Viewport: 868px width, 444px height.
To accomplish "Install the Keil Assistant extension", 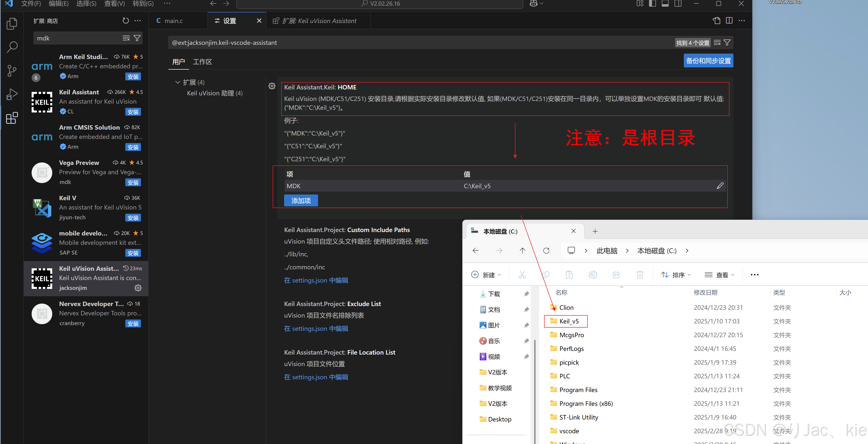I will coord(133,112).
